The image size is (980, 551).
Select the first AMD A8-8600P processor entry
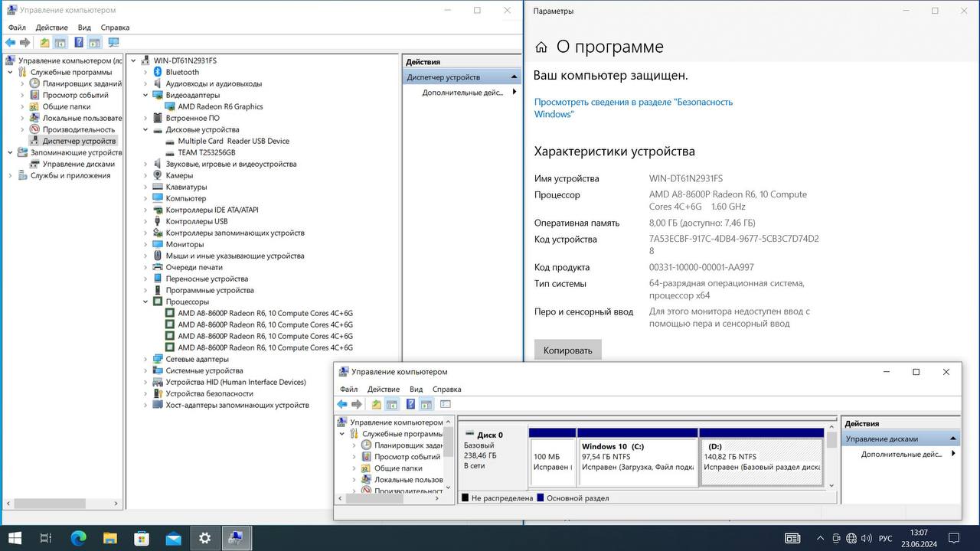click(265, 313)
